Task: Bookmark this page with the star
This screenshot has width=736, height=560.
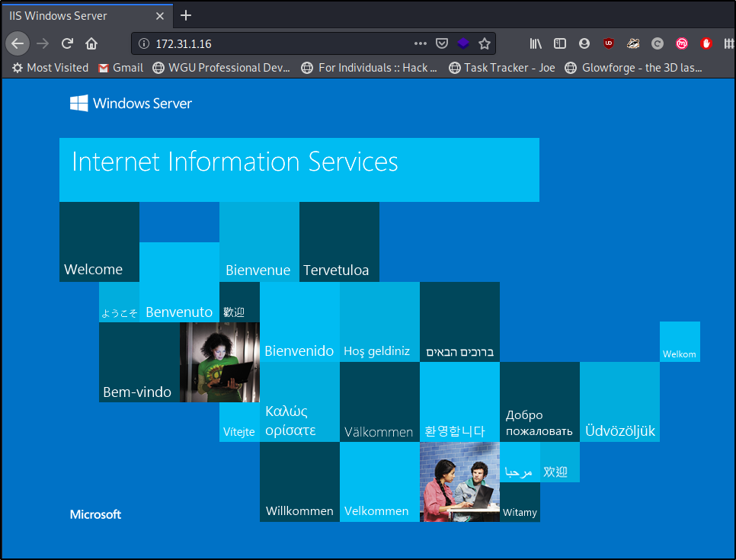Action: 485,43
